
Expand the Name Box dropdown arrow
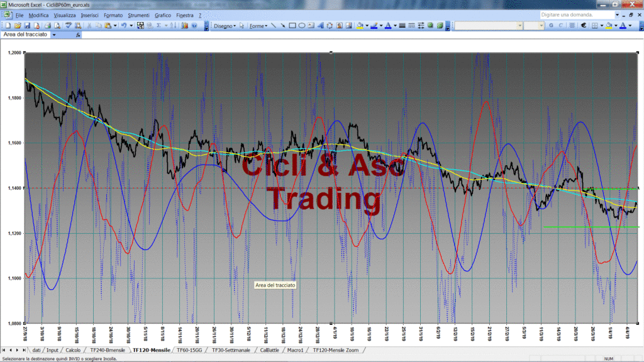[x=54, y=35]
